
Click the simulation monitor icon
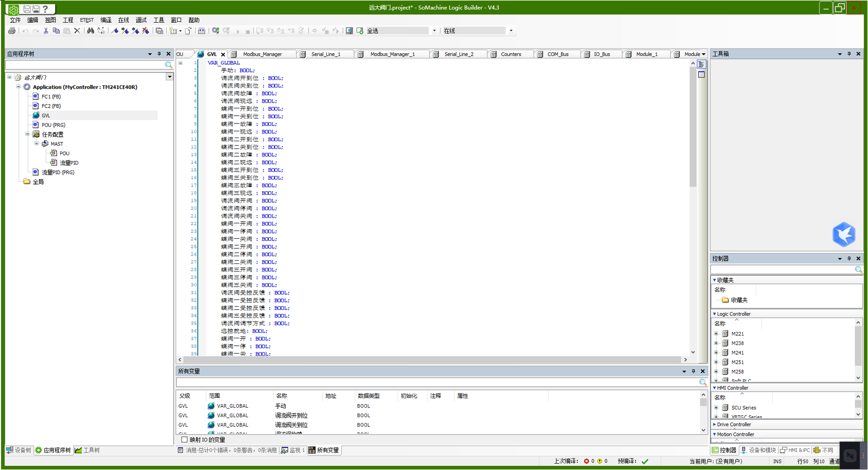[x=349, y=31]
